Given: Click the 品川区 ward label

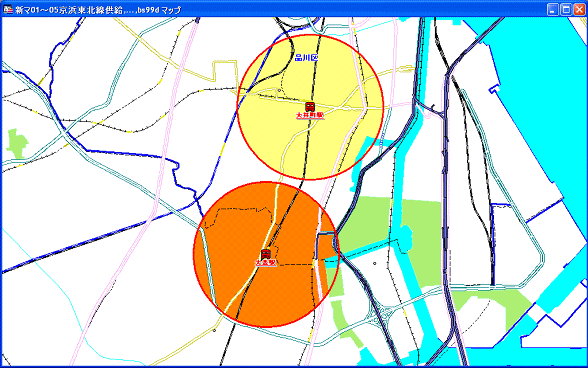Looking at the screenshot, I should 306,57.
